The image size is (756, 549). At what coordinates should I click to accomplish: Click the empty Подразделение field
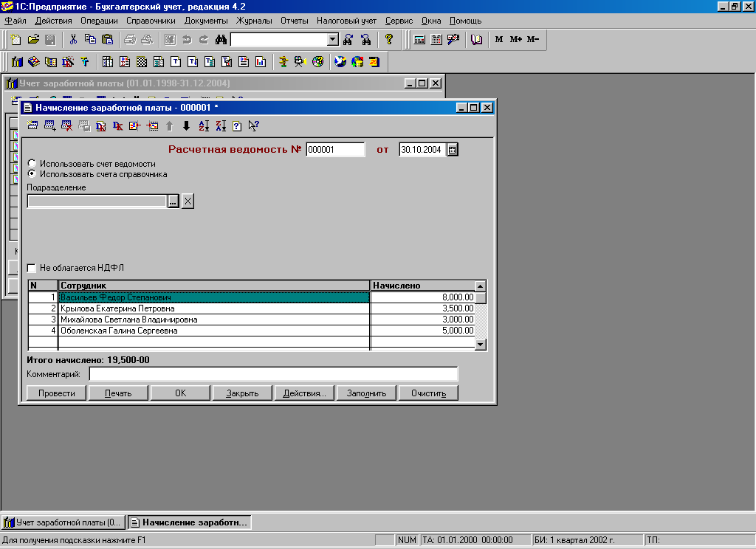pos(97,201)
